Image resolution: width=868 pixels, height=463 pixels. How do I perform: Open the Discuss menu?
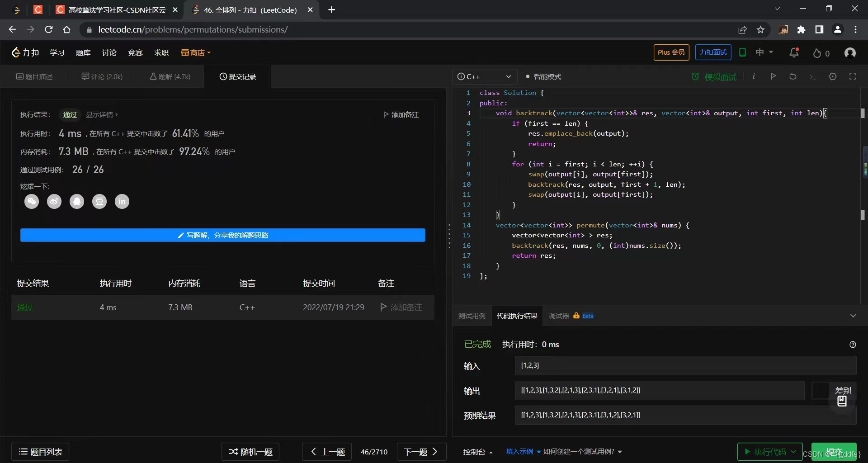click(109, 53)
